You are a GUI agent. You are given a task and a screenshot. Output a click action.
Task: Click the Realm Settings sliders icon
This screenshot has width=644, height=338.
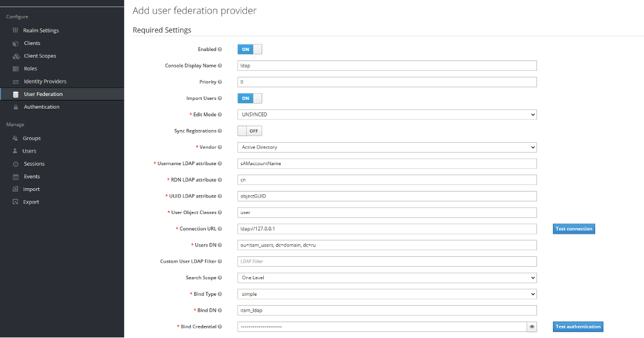point(15,30)
